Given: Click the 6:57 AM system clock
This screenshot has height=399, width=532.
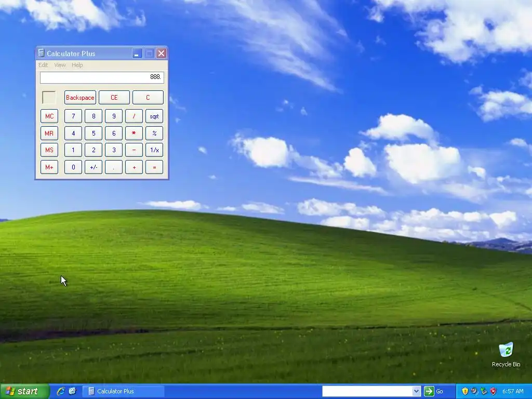Looking at the screenshot, I should click(513, 391).
